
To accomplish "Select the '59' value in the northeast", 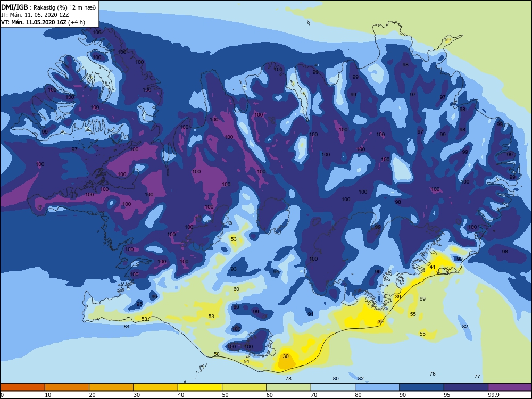I will 447,40.
